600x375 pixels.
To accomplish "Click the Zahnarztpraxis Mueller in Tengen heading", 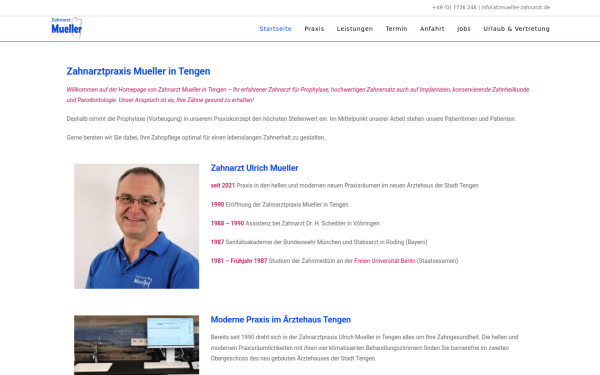I will 139,71.
